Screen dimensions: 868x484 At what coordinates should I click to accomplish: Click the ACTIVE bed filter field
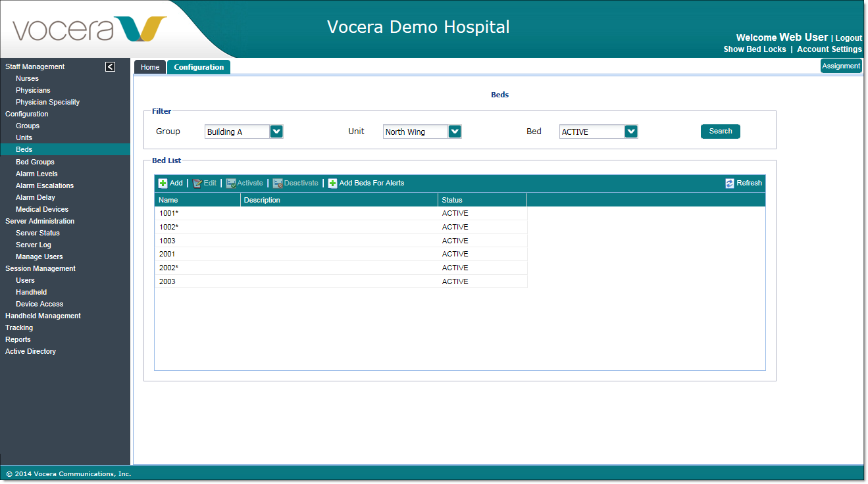tap(592, 132)
